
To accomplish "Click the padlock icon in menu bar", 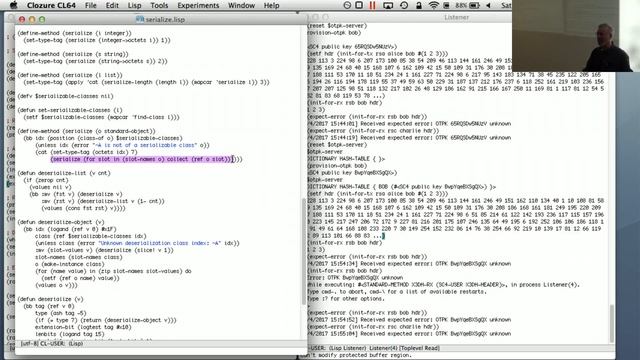I will coord(418,5).
